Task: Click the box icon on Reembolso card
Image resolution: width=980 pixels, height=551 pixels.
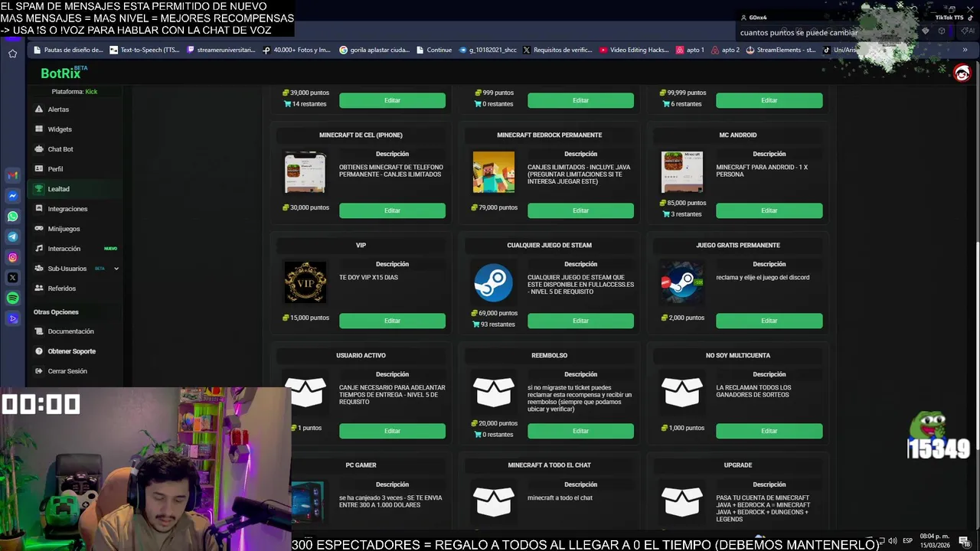Action: tap(494, 393)
